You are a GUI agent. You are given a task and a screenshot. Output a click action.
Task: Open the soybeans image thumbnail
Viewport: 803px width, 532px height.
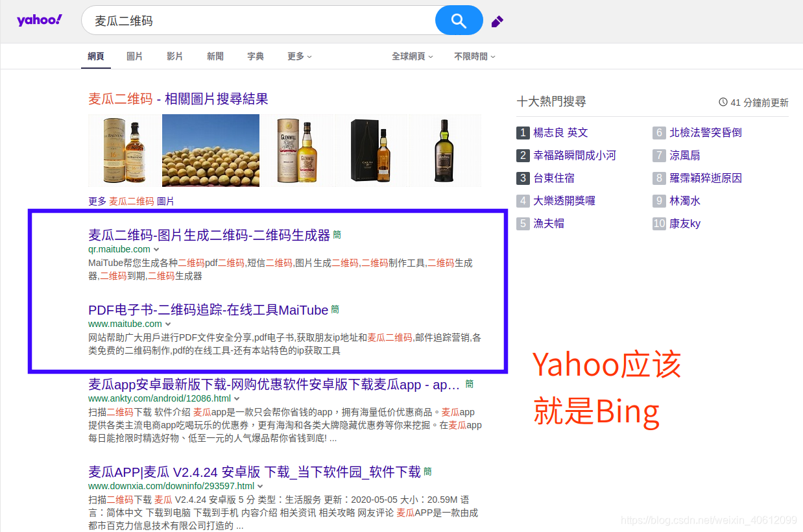[211, 151]
